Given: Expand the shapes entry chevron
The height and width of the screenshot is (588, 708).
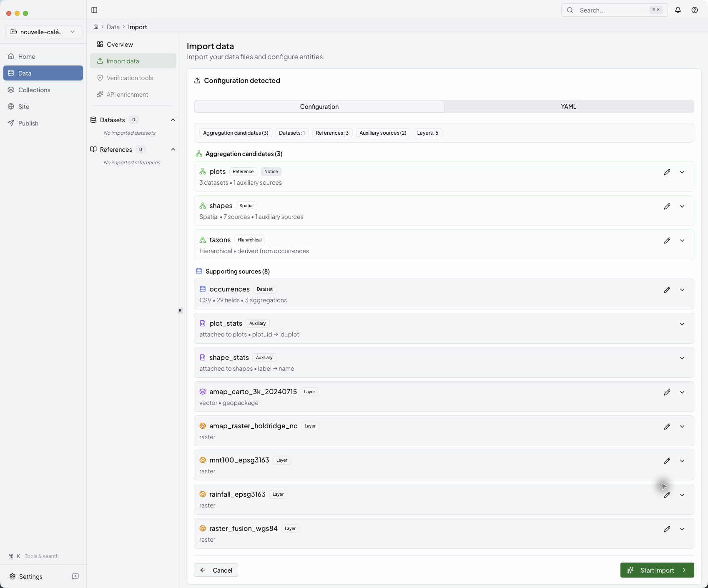Looking at the screenshot, I should [x=682, y=206].
